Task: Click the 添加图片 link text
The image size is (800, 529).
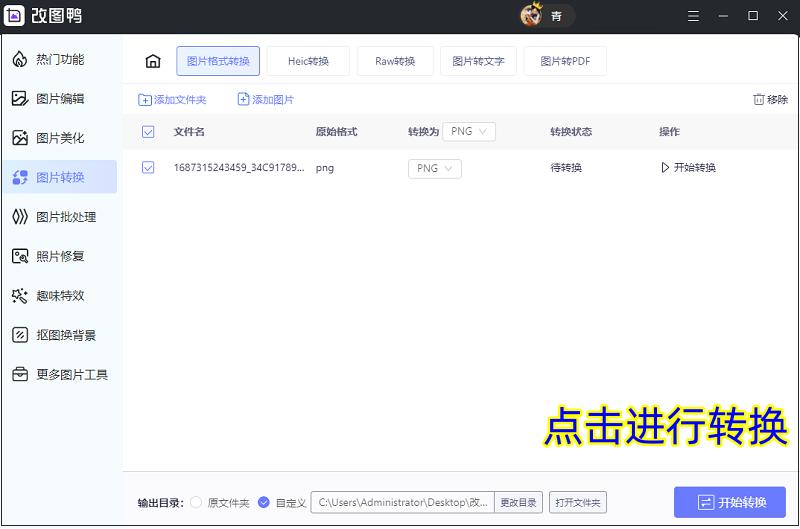Action: tap(273, 99)
